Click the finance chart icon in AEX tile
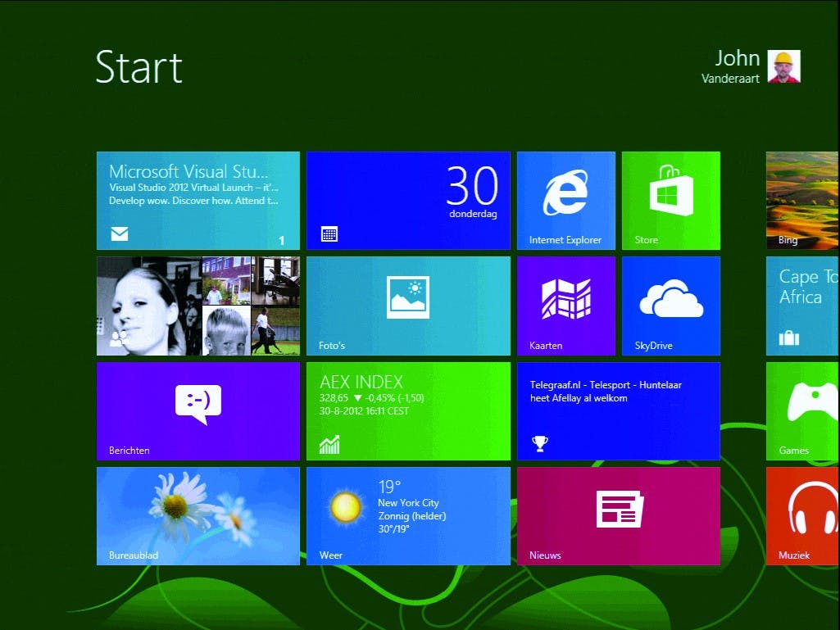This screenshot has width=840, height=630. [329, 444]
